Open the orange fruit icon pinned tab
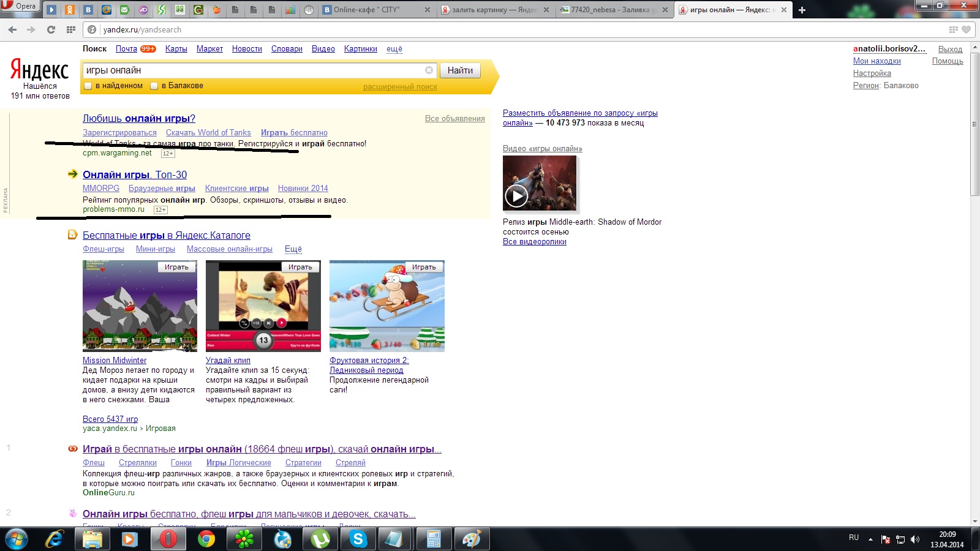 point(216,10)
